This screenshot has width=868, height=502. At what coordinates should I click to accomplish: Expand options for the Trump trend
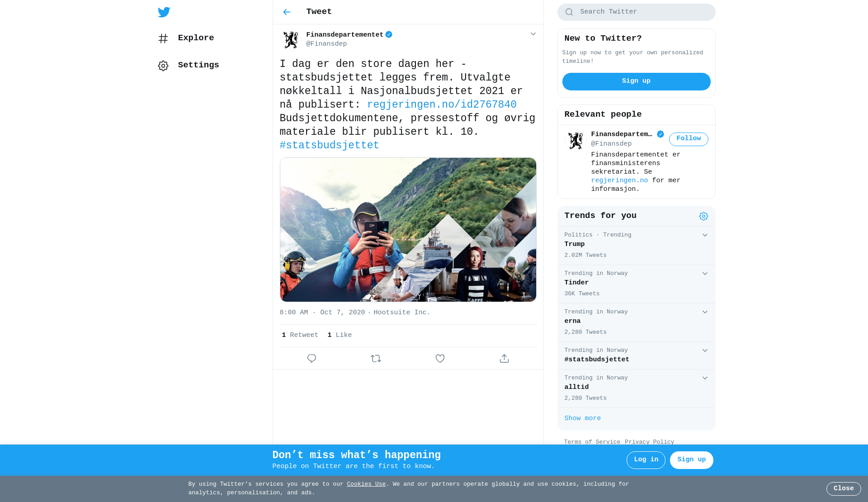click(x=705, y=235)
